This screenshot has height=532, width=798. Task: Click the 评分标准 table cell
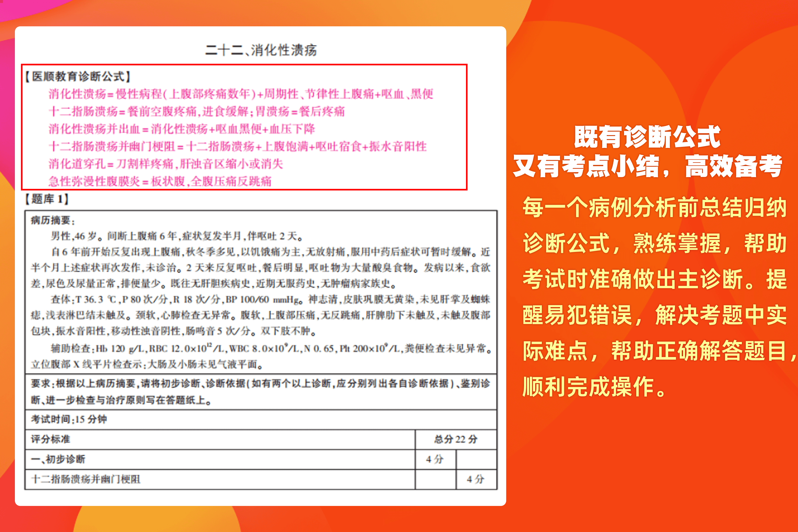pos(220,439)
